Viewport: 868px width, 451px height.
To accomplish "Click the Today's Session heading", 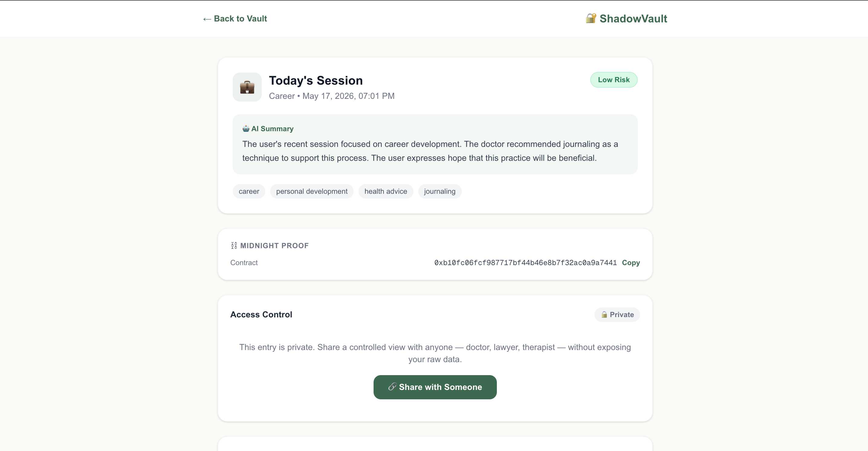I will click(x=316, y=80).
